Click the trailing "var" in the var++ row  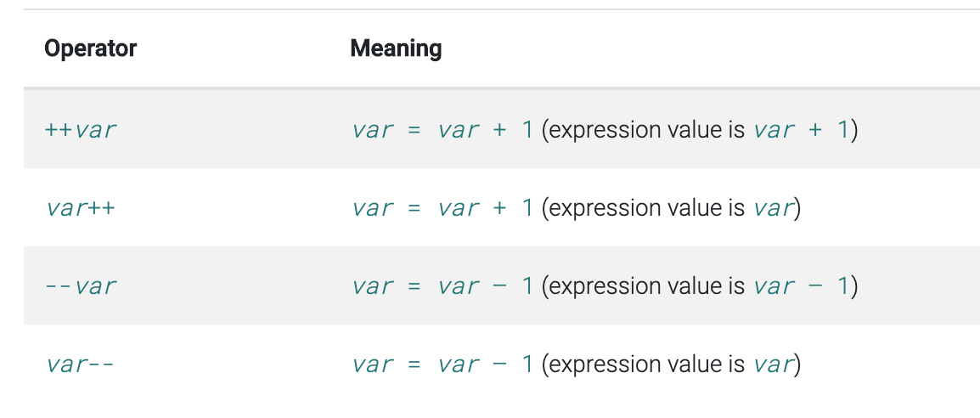[x=773, y=208]
